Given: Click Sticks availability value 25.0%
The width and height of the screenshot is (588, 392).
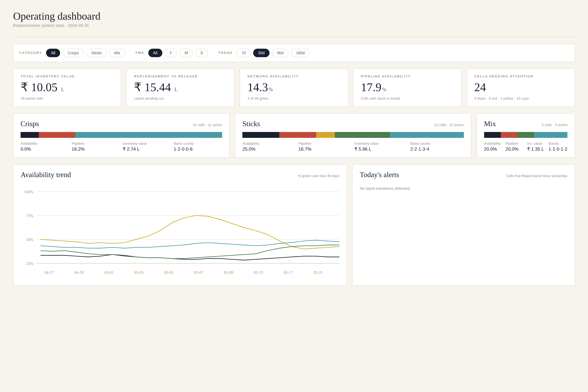Looking at the screenshot, I should pos(249,149).
